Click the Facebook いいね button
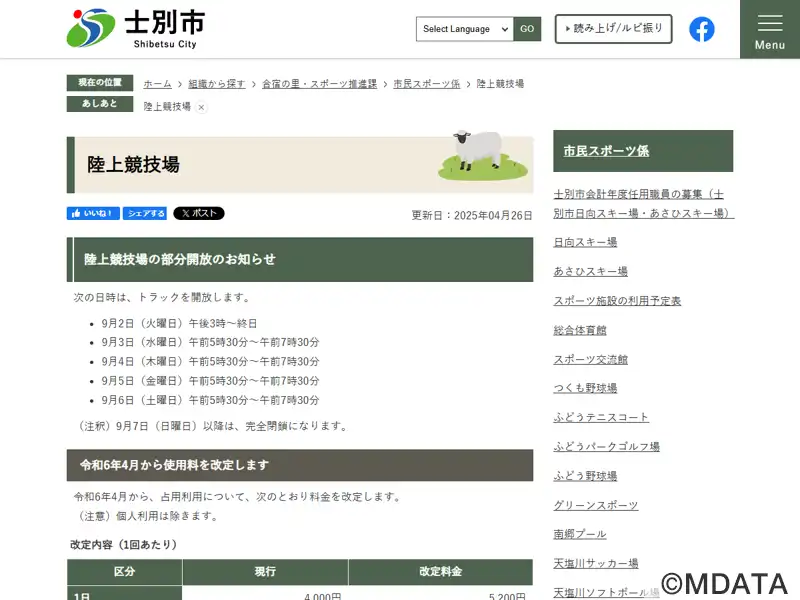Screen dimensions: 800x600 point(93,214)
